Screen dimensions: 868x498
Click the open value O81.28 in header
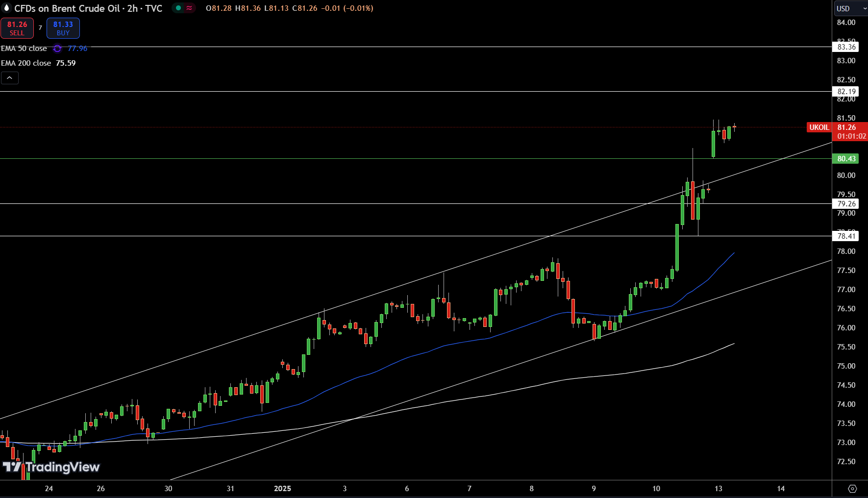(x=219, y=8)
